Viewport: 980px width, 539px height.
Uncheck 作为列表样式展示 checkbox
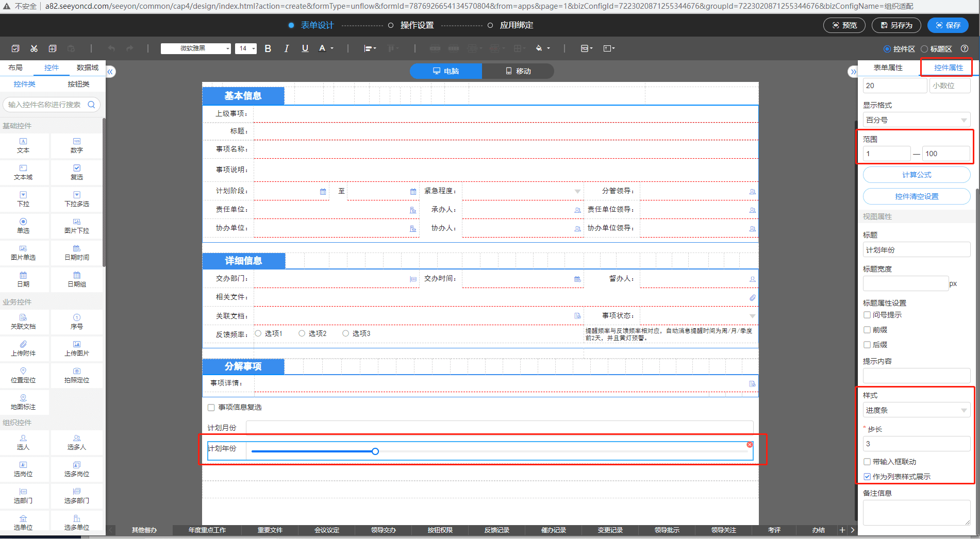[867, 477]
